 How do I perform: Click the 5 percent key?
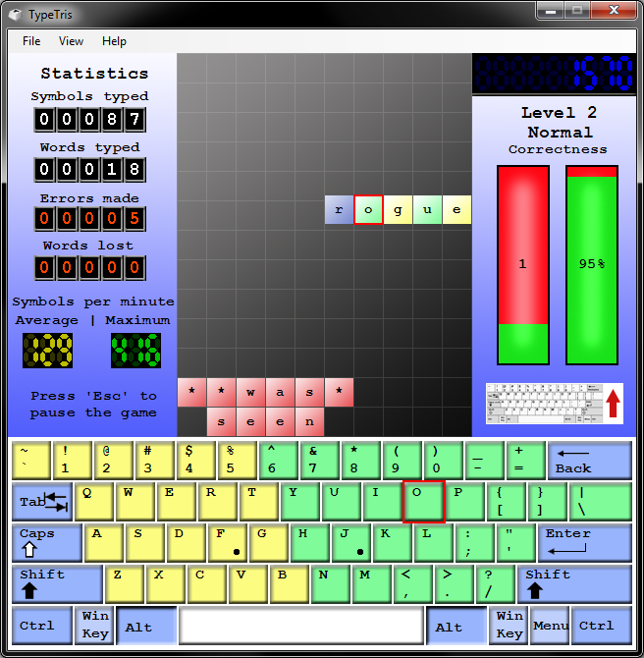click(238, 461)
